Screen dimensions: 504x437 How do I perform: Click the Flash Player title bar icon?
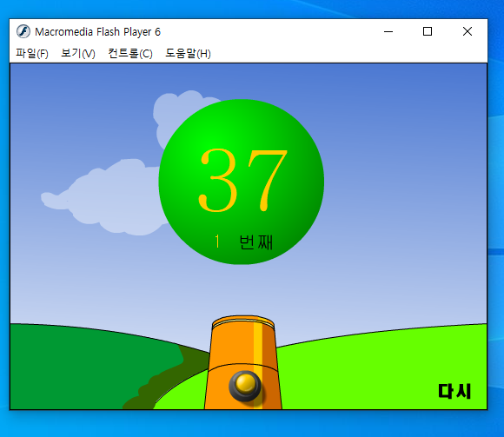click(x=23, y=31)
